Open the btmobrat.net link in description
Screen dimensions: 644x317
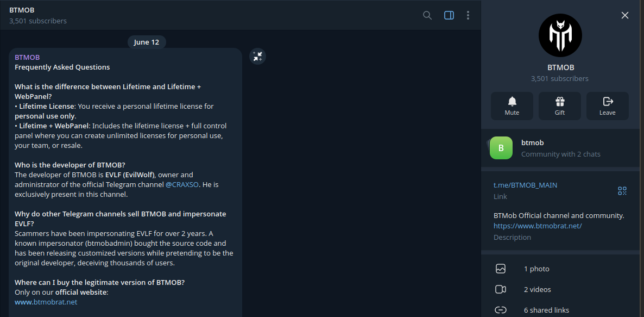point(538,226)
